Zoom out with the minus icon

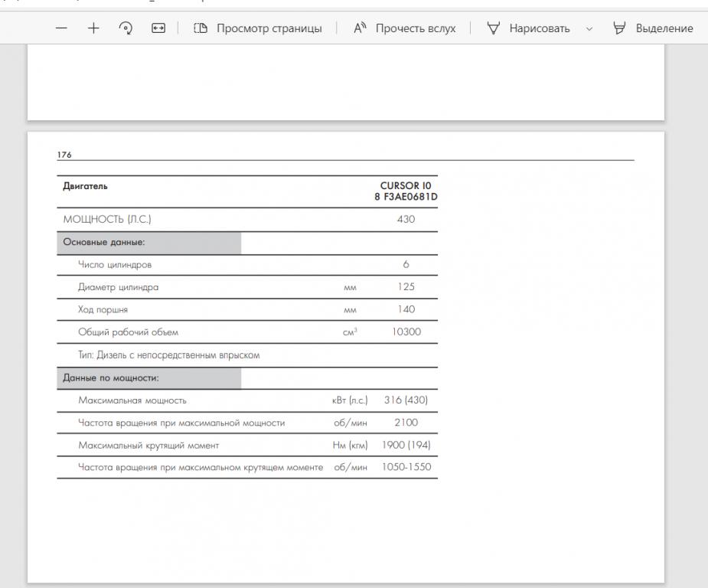pyautogui.click(x=62, y=28)
